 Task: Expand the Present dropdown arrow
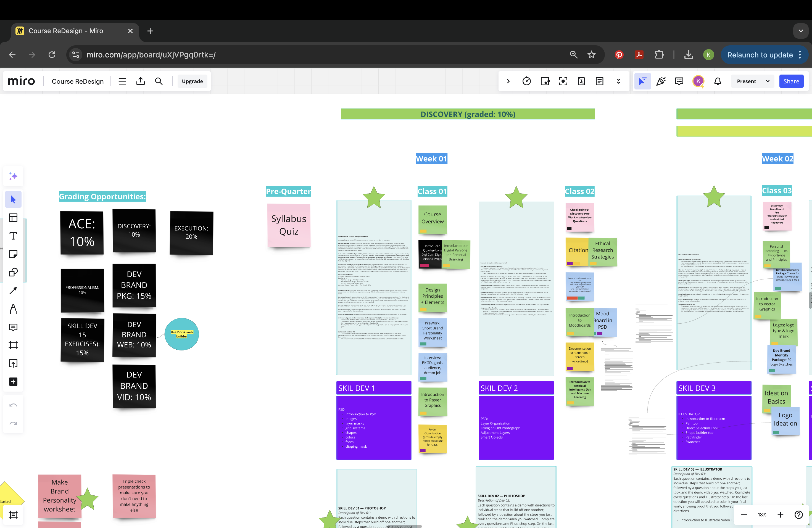coord(768,81)
